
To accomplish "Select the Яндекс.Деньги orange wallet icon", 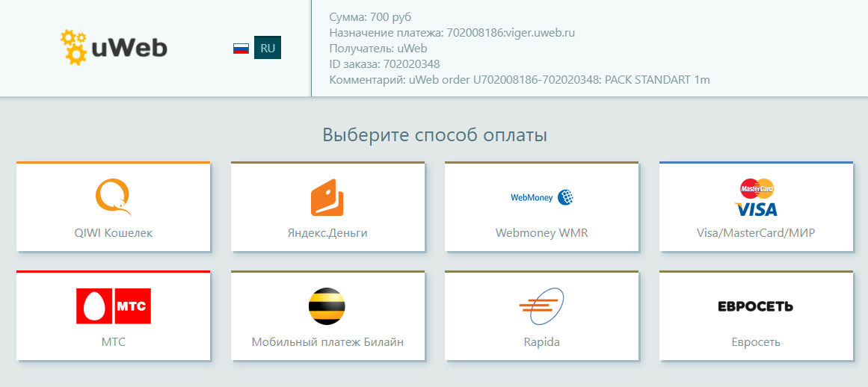I will pos(327,198).
